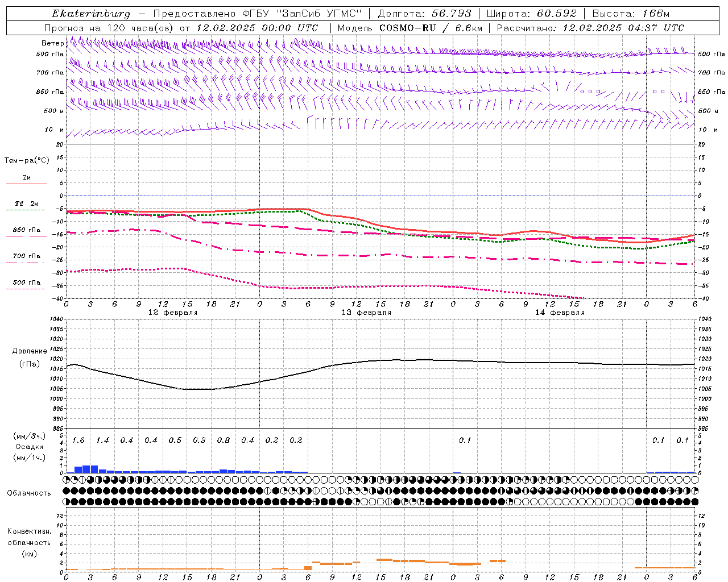
Task: Click the 0.5 precipitation value
Action: coord(175,440)
